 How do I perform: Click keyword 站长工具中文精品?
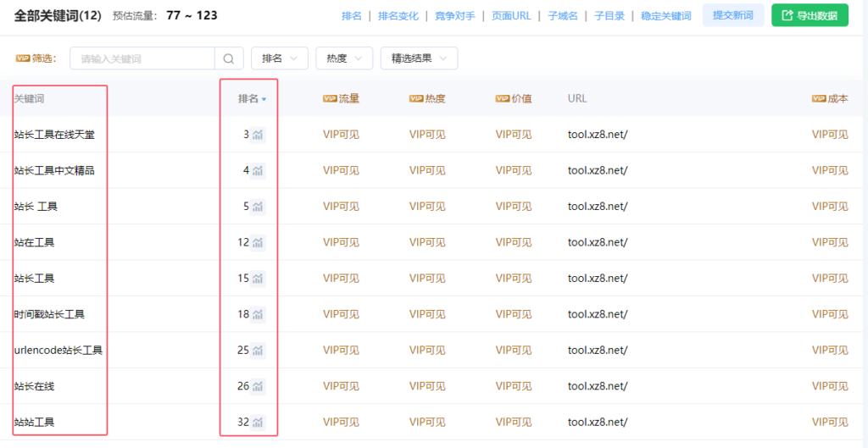[x=54, y=171]
